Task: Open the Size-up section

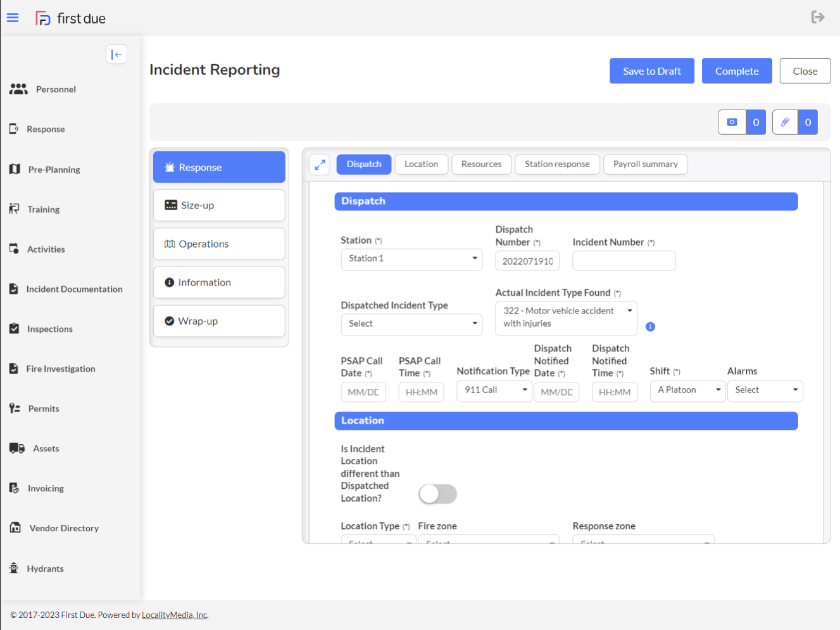Action: click(219, 206)
